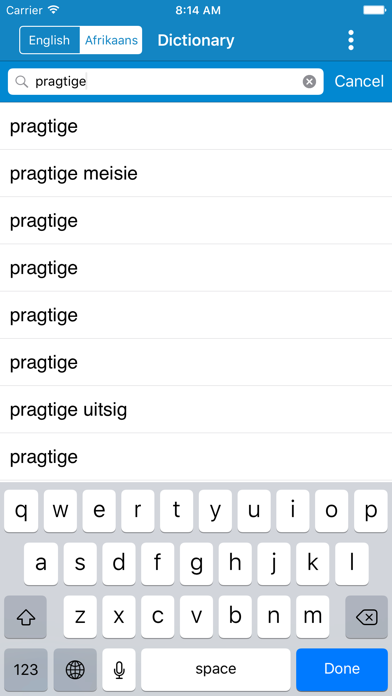The width and height of the screenshot is (392, 696).
Task: Tap the backspace delete key
Action: click(x=367, y=617)
